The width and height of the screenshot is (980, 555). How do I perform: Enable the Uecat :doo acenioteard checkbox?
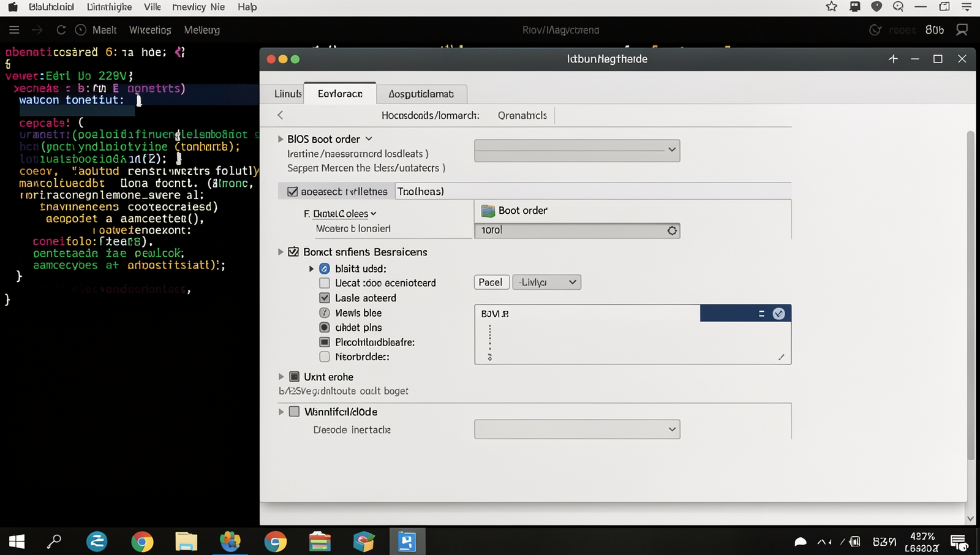(325, 283)
